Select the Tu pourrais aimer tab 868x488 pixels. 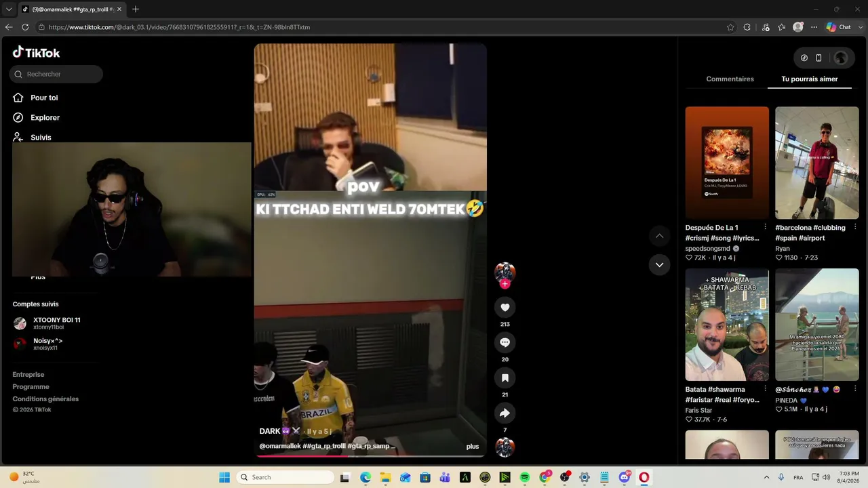pyautogui.click(x=810, y=79)
